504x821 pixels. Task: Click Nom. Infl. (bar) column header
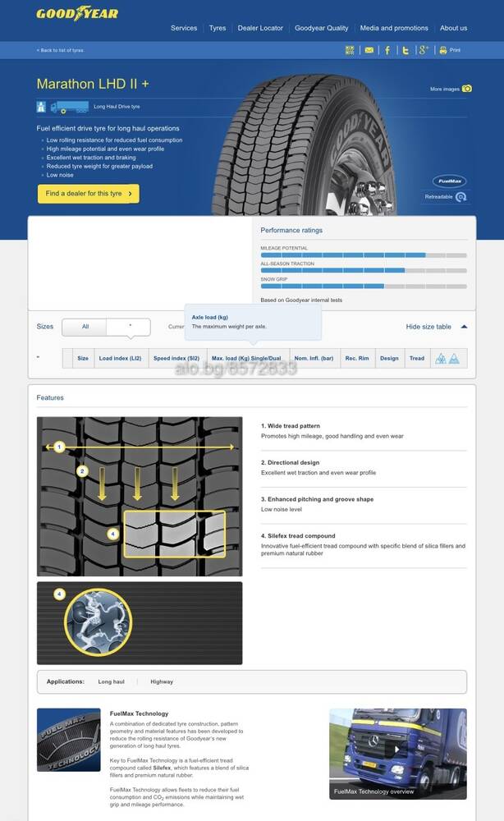click(314, 359)
